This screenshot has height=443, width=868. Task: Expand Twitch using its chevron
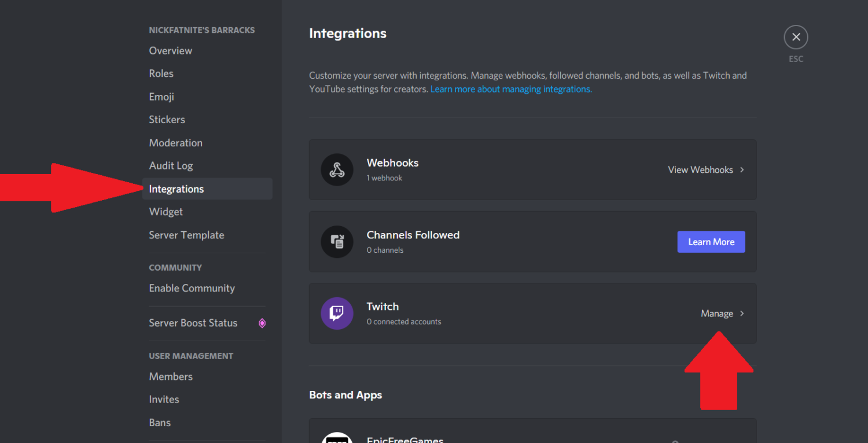[x=742, y=313]
